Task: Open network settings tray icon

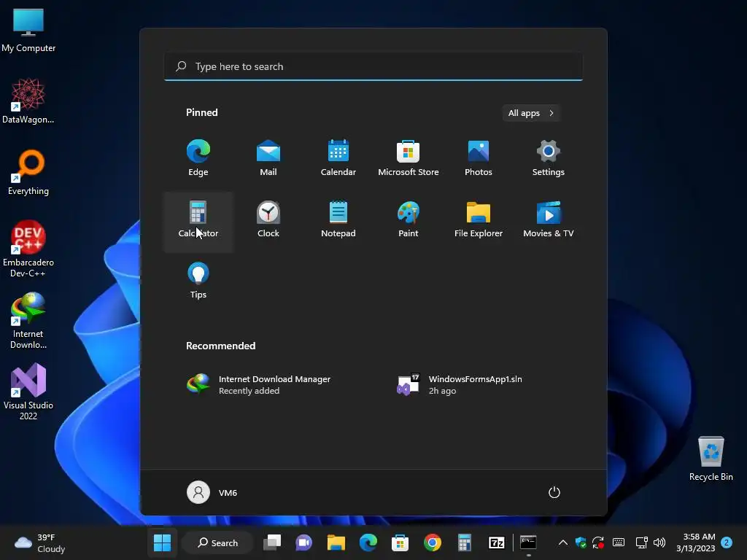Action: (x=642, y=542)
